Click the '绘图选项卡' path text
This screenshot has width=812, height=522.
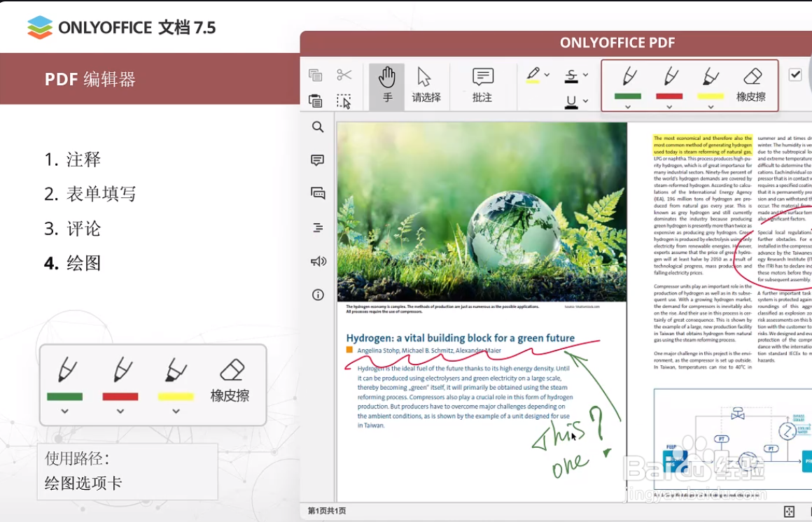(x=83, y=483)
